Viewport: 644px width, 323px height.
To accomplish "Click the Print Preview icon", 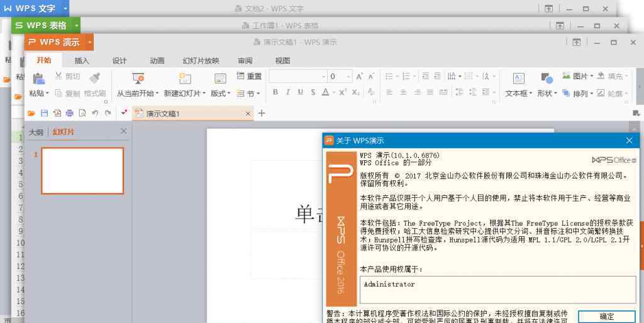I will tap(82, 113).
